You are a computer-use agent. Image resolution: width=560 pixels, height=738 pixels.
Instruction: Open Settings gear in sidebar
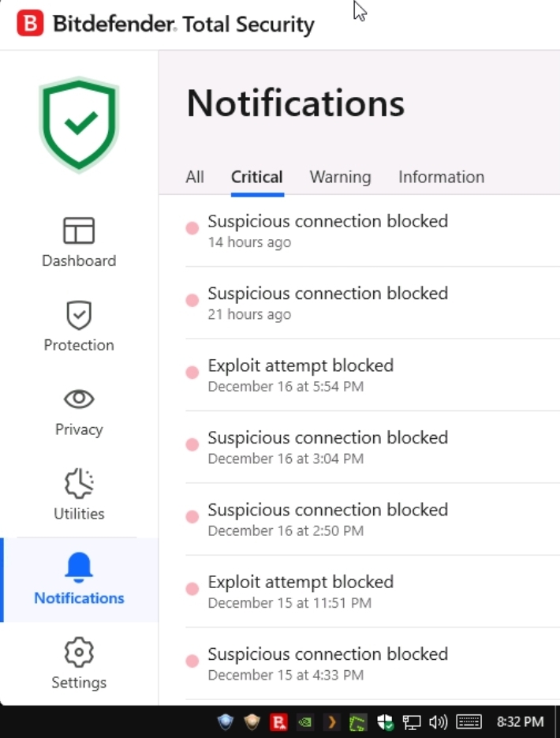[x=79, y=664]
